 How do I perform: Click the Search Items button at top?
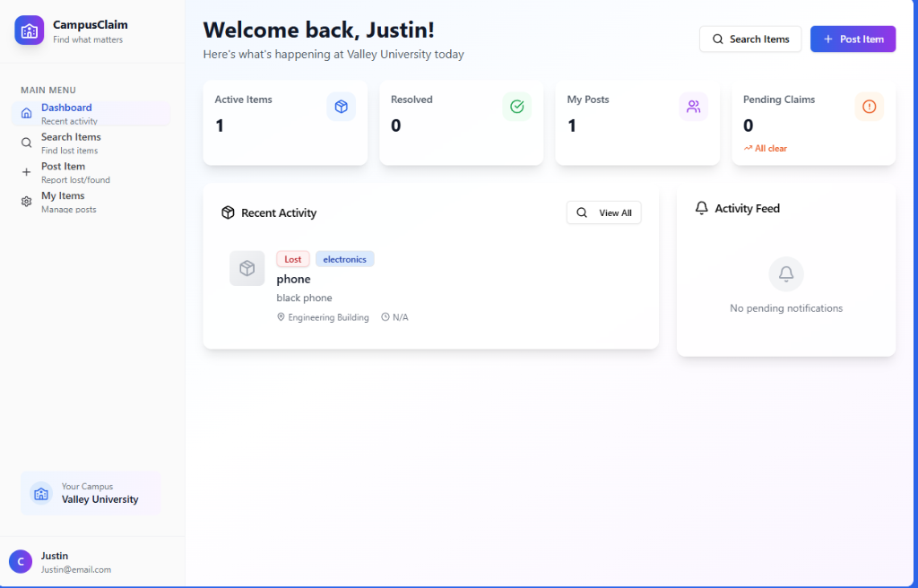(750, 39)
